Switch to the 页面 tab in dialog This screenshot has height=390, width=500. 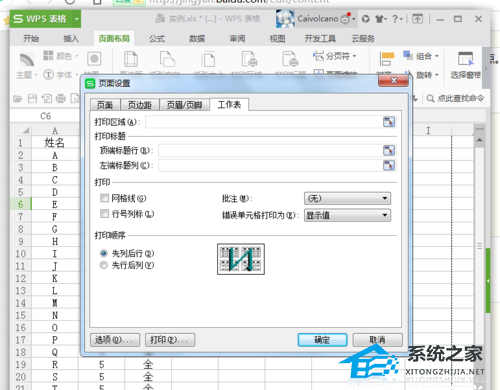point(105,105)
